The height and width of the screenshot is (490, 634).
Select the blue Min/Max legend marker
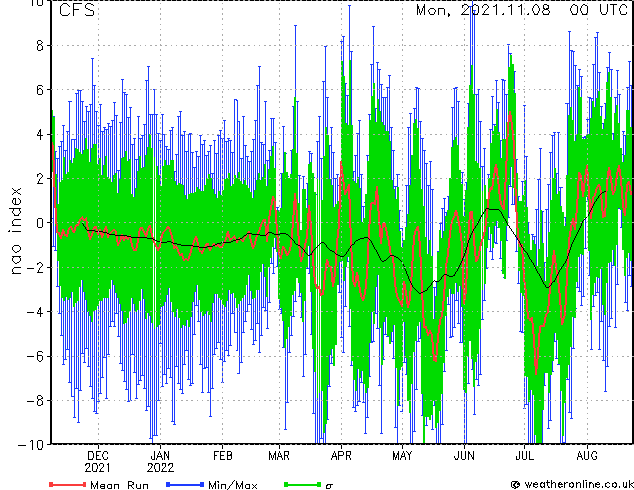click(x=186, y=485)
